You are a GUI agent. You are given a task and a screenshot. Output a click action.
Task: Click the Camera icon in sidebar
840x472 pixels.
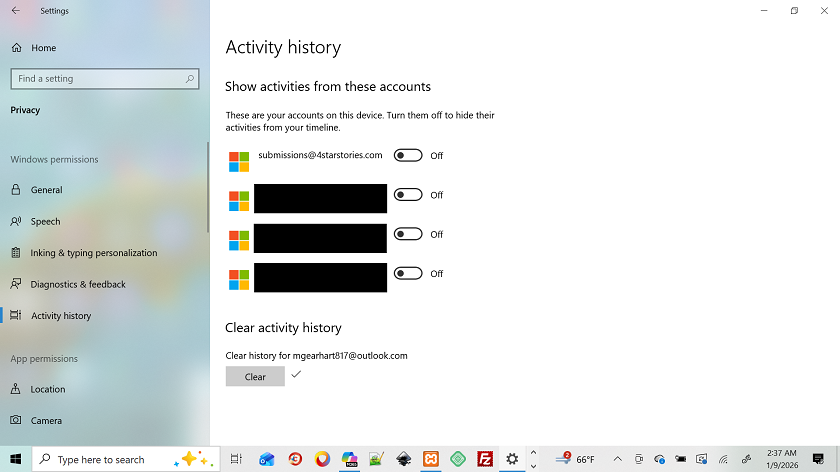tap(16, 421)
